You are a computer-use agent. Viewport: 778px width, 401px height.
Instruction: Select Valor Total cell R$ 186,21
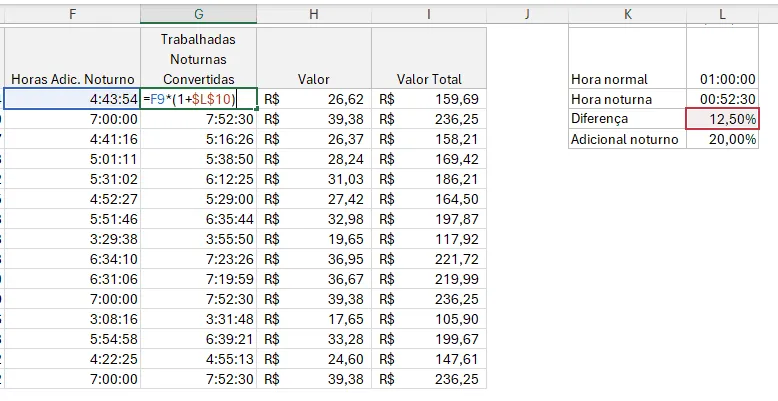(x=429, y=179)
